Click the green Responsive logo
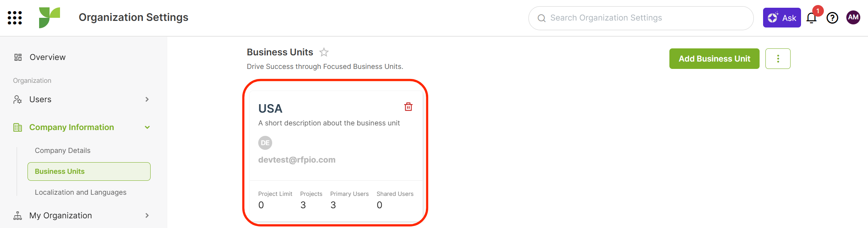 [x=50, y=17]
